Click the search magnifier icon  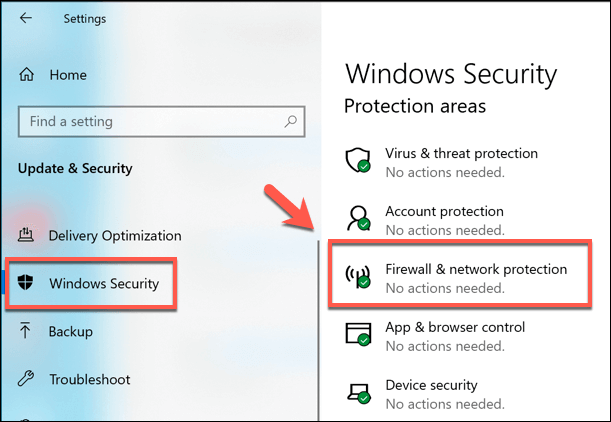tap(291, 121)
